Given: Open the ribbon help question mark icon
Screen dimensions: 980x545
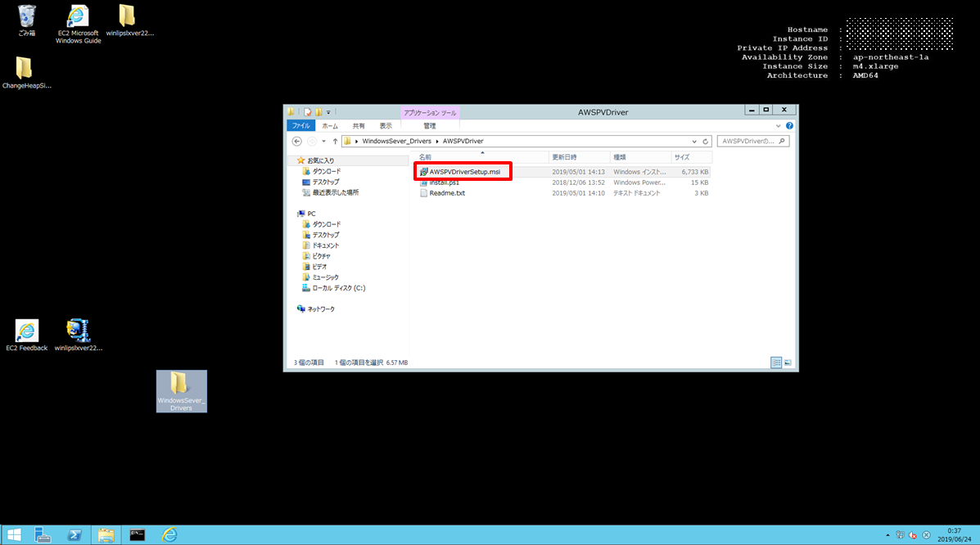Looking at the screenshot, I should click(789, 126).
